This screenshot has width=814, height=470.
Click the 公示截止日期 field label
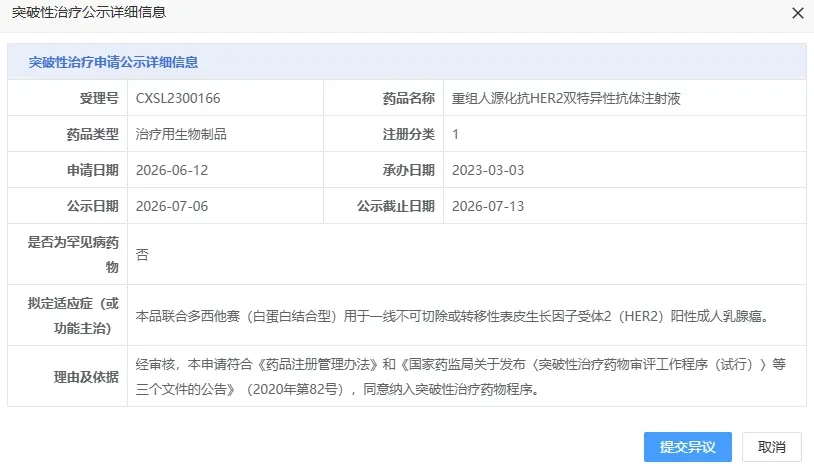(396, 206)
